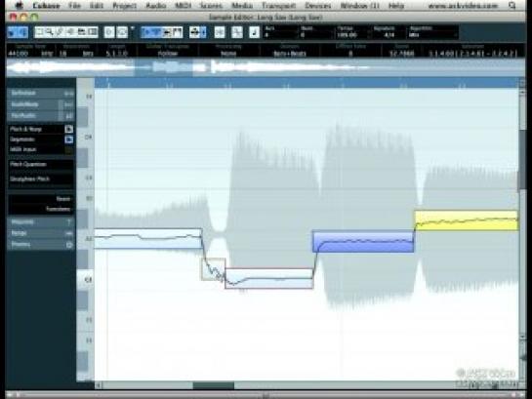Screen dimensions: 532x399
Task: Select the yellow pitch segment
Action: tap(467, 220)
